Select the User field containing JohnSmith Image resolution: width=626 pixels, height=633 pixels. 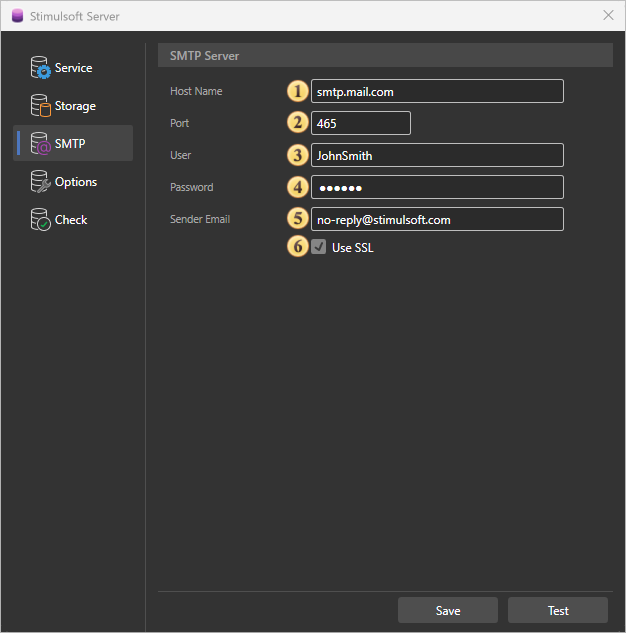coord(437,155)
